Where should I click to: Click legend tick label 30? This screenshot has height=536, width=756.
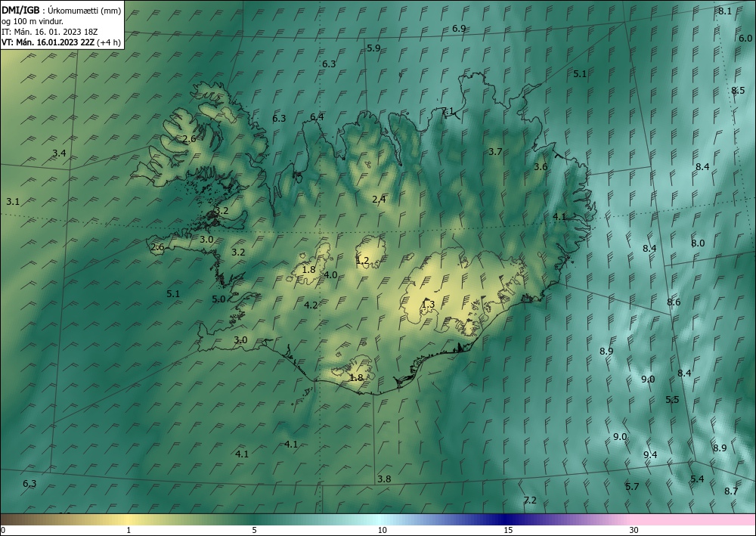pyautogui.click(x=634, y=531)
